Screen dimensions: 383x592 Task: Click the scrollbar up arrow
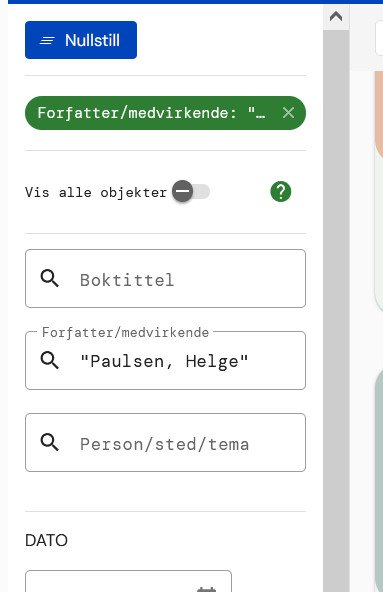point(336,16)
